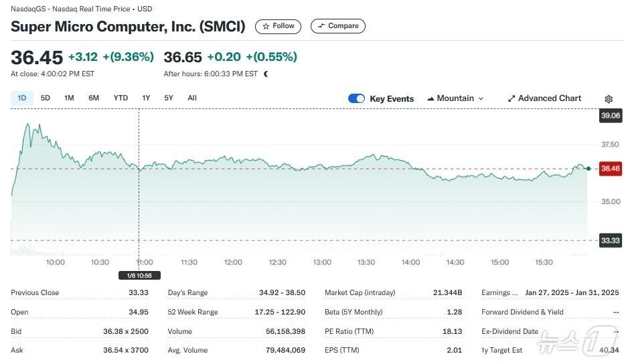Select the 1D time range tab
The width and height of the screenshot is (624, 364).
(21, 98)
